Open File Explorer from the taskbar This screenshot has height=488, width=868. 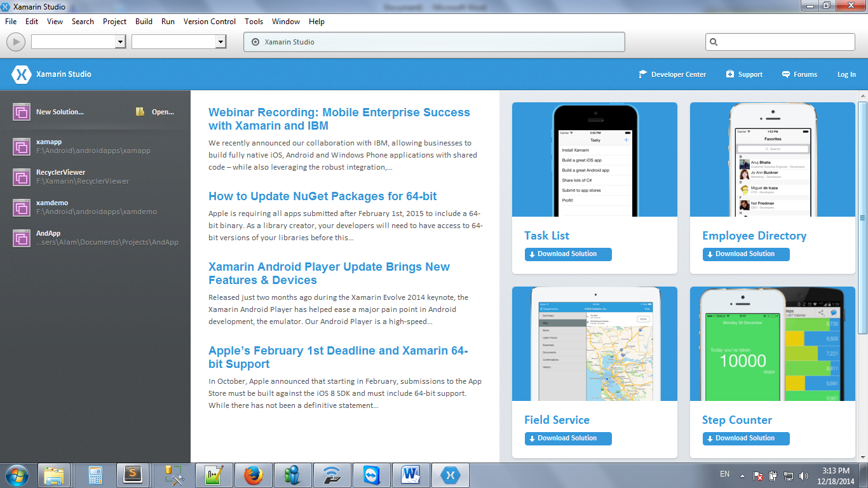tap(55, 475)
